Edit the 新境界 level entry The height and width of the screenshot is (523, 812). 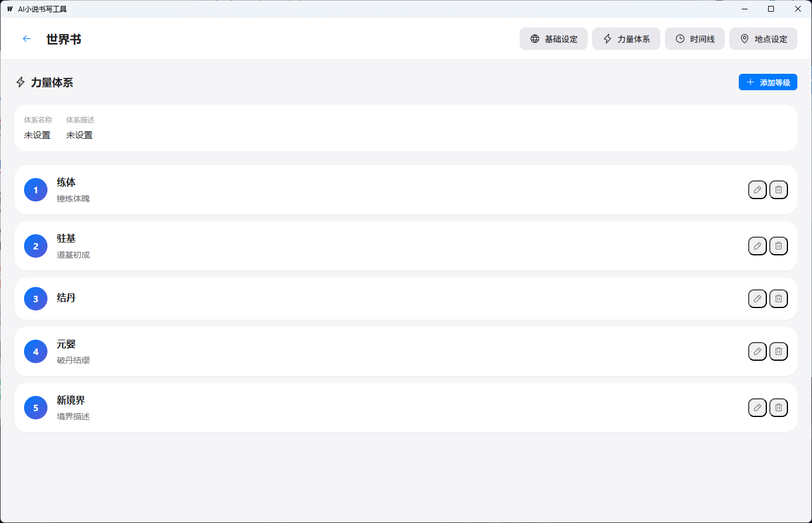(x=757, y=408)
